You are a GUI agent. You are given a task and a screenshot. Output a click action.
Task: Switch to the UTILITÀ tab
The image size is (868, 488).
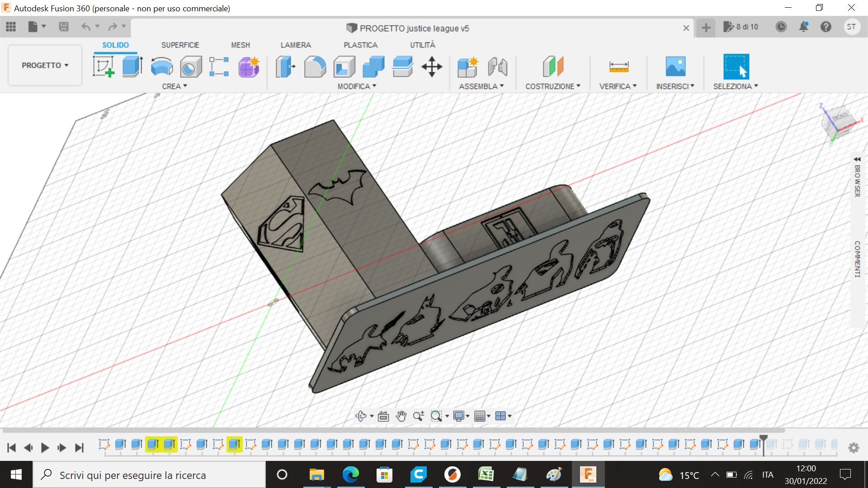tap(423, 45)
